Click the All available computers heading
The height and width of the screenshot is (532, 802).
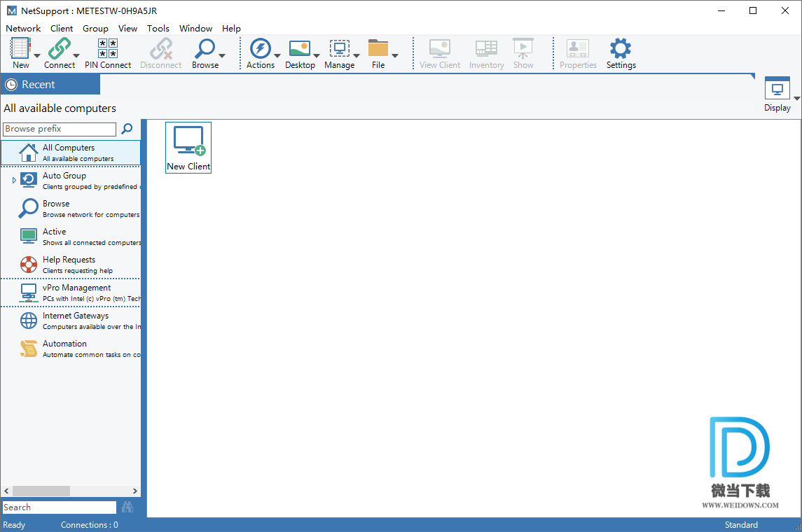[60, 108]
